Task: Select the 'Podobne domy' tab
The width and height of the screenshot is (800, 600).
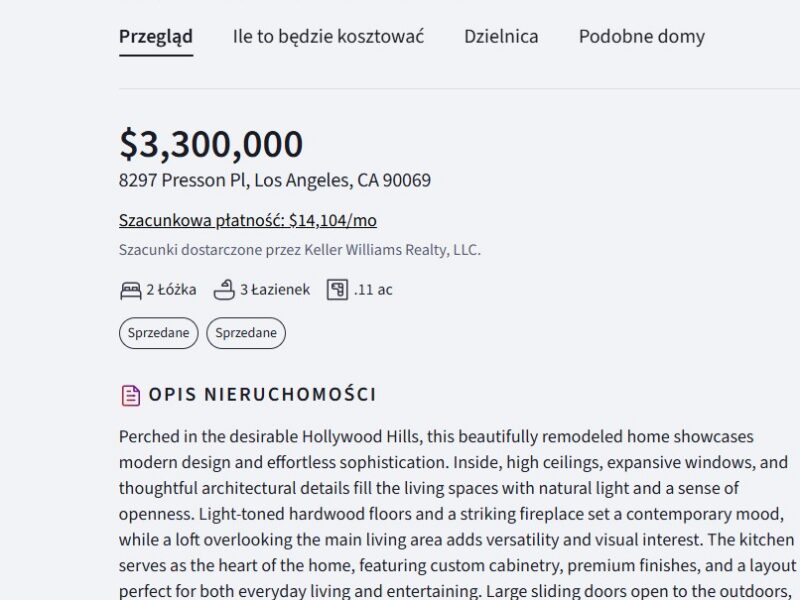Action: point(640,36)
